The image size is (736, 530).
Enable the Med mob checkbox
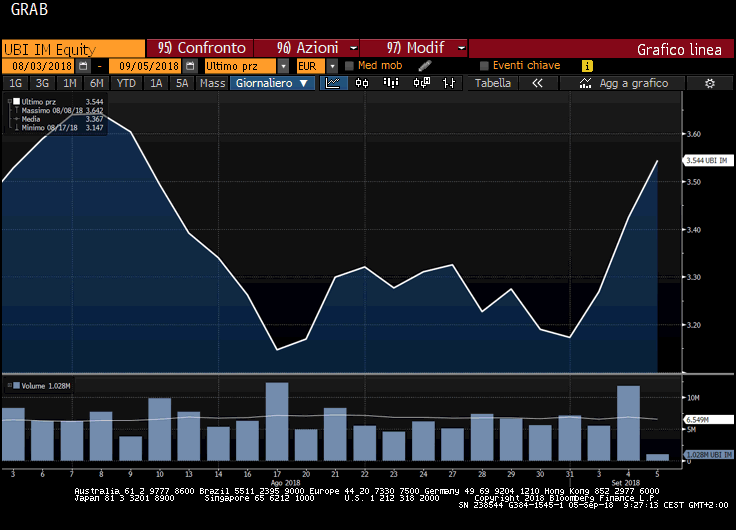tap(349, 65)
